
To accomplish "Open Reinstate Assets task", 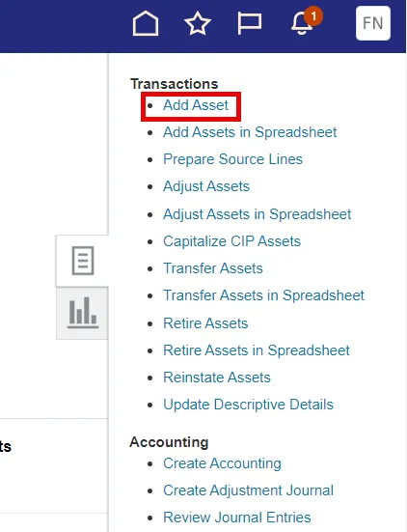I will (217, 378).
